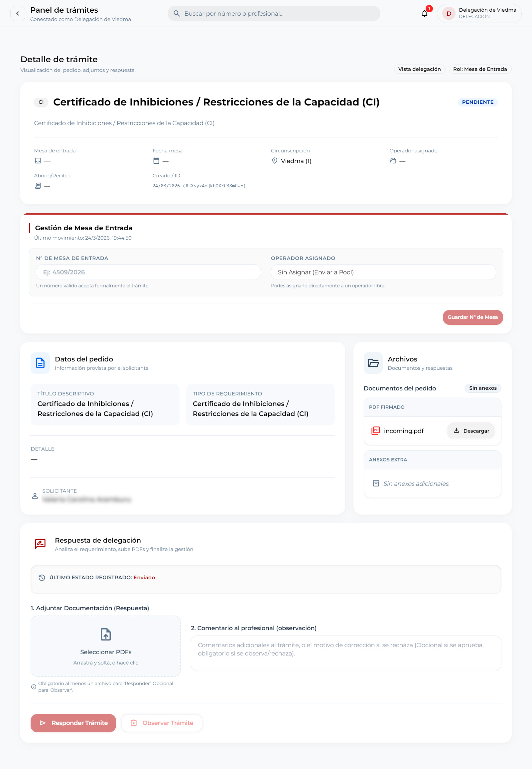This screenshot has width=532, height=769.
Task: Click the PDF upload icon
Action: [106, 634]
